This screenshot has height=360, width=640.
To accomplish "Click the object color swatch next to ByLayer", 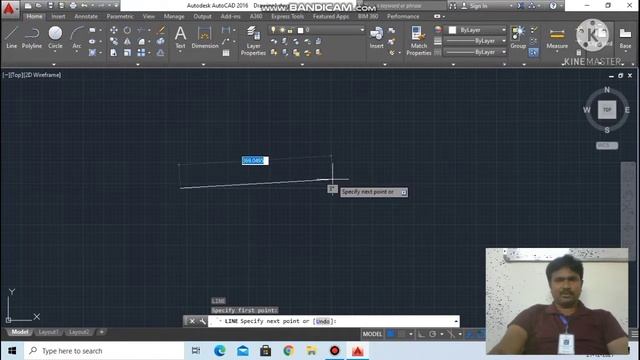I will tap(452, 30).
